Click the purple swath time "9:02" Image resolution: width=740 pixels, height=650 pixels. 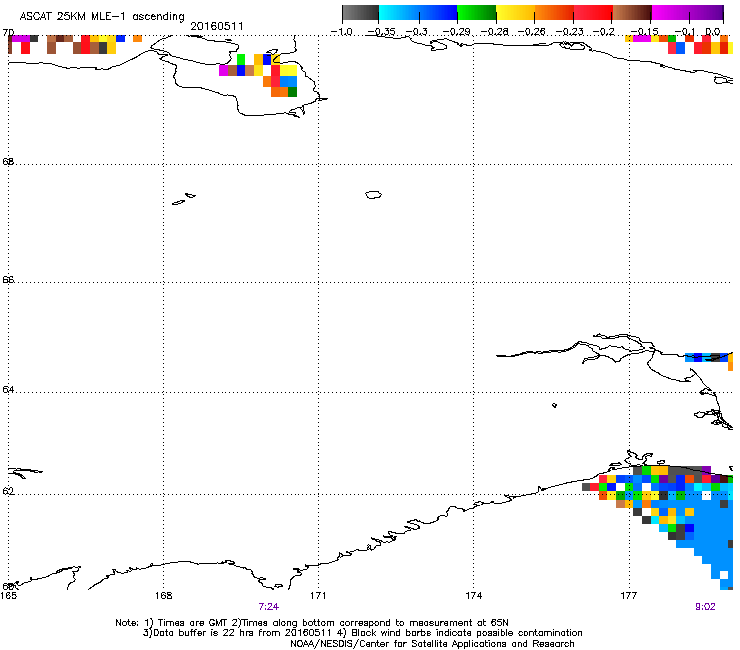click(x=706, y=607)
